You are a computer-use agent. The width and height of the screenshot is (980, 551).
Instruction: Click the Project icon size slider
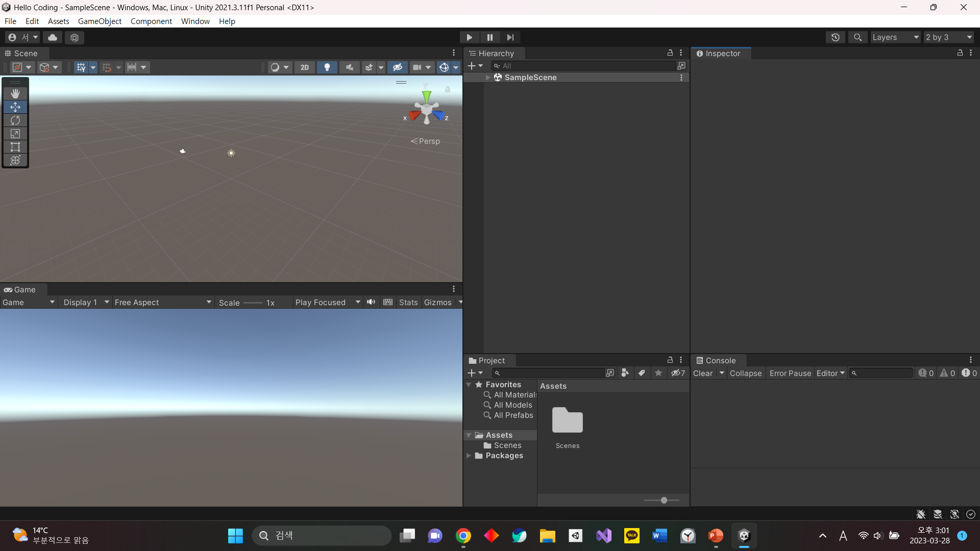coord(664,500)
